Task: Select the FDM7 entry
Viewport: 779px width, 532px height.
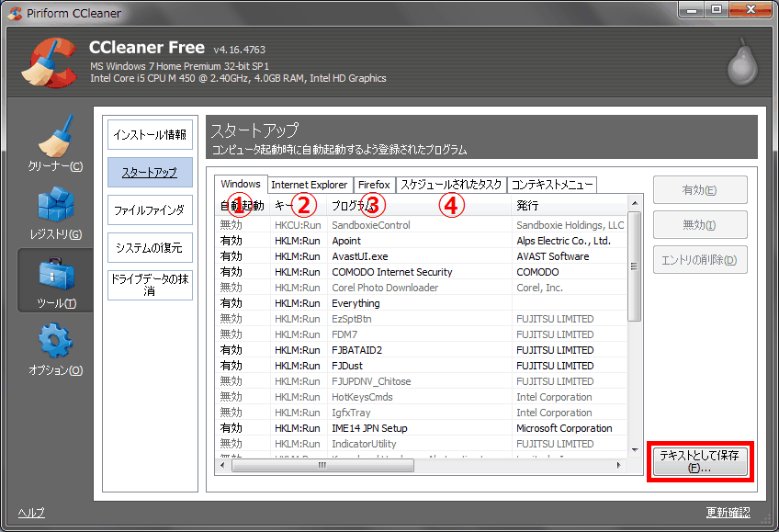Action: pos(422,334)
